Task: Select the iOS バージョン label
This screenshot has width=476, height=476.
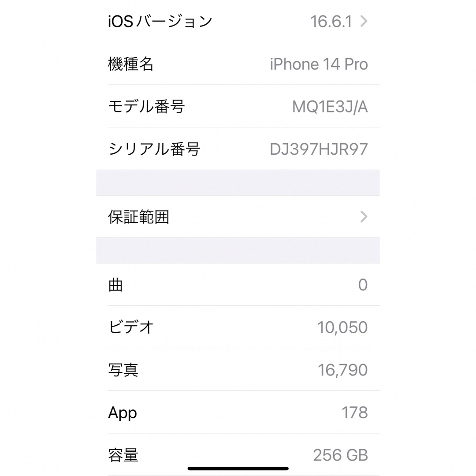Action: 160,21
